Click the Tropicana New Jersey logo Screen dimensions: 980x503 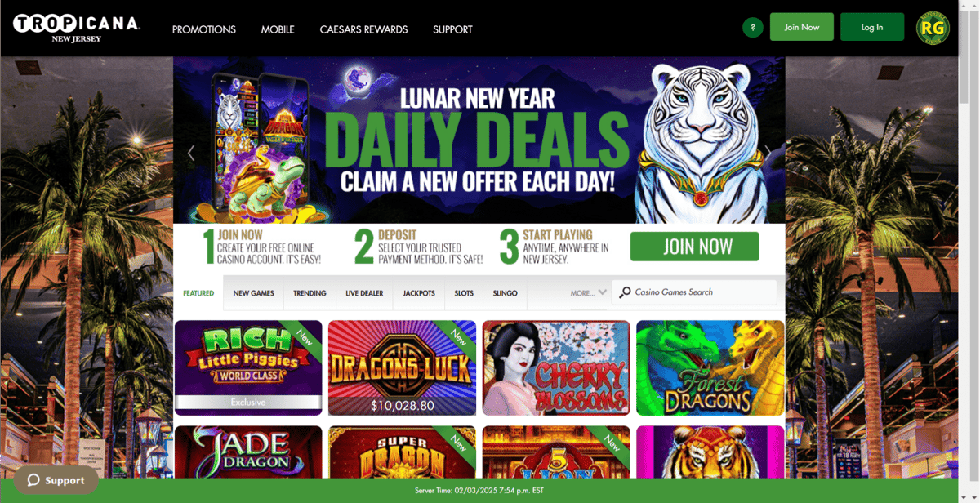[76, 29]
